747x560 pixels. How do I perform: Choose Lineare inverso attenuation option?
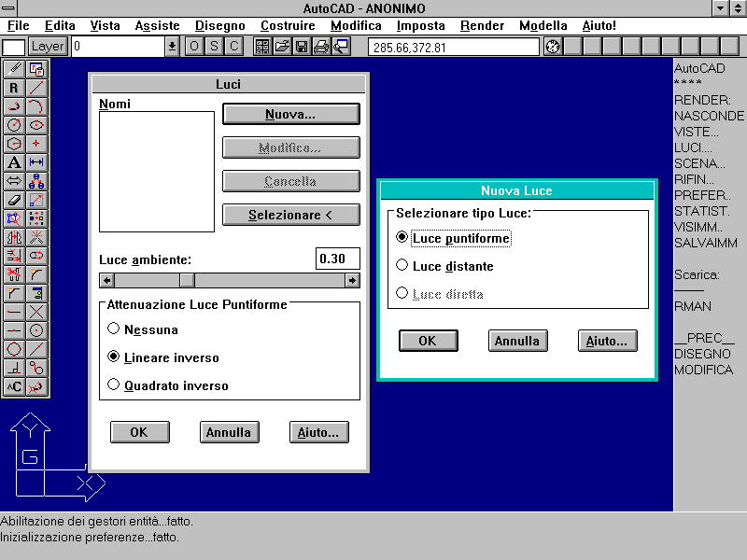tap(163, 357)
